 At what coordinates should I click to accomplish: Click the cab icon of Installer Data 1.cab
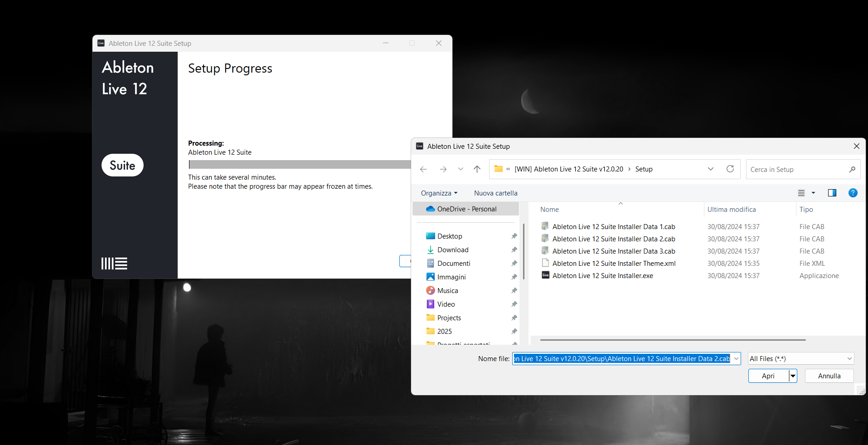pyautogui.click(x=545, y=226)
